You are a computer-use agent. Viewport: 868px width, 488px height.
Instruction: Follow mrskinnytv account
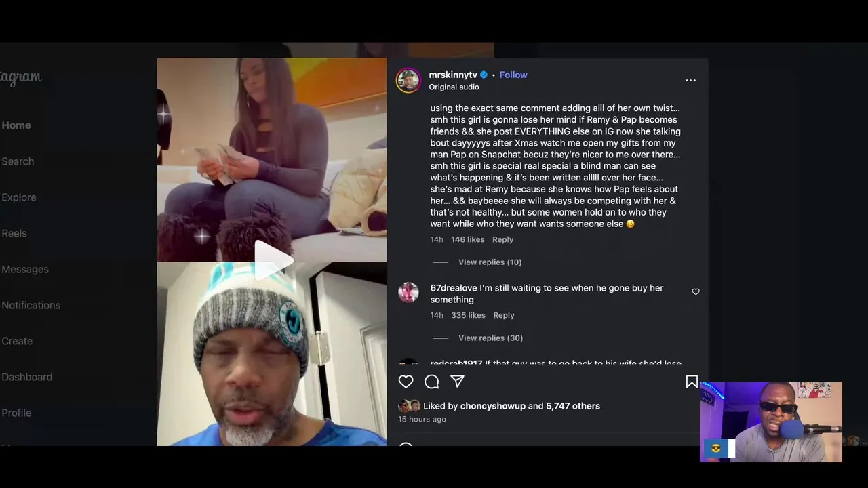(513, 75)
